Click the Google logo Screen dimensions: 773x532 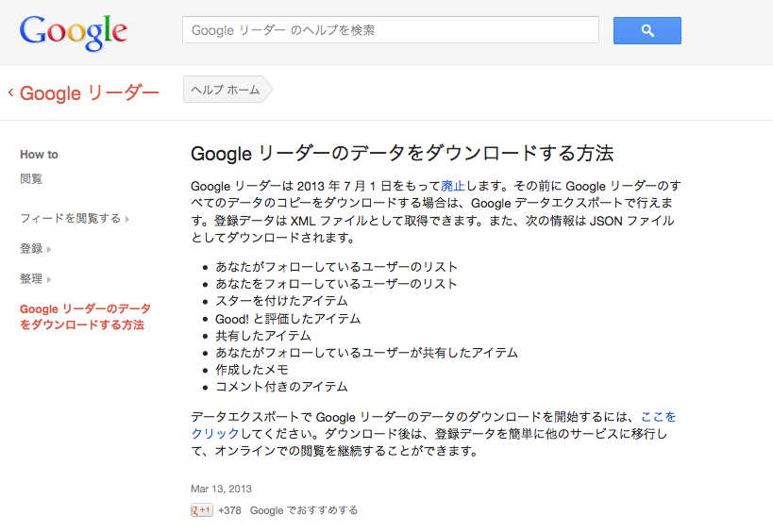(x=74, y=32)
